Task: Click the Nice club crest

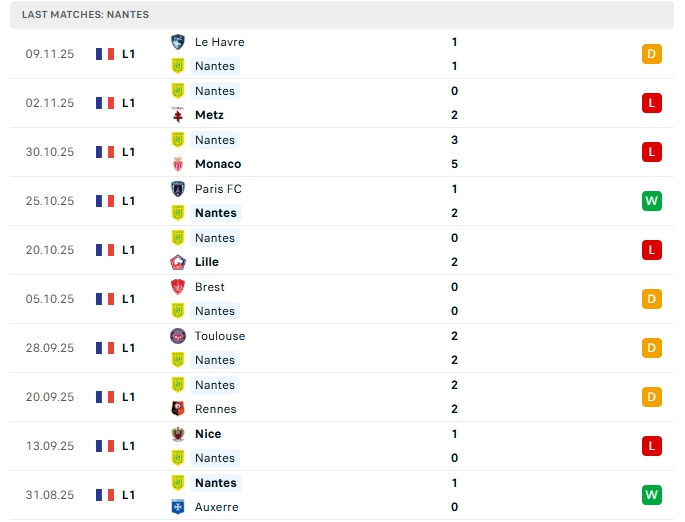Action: pos(178,434)
